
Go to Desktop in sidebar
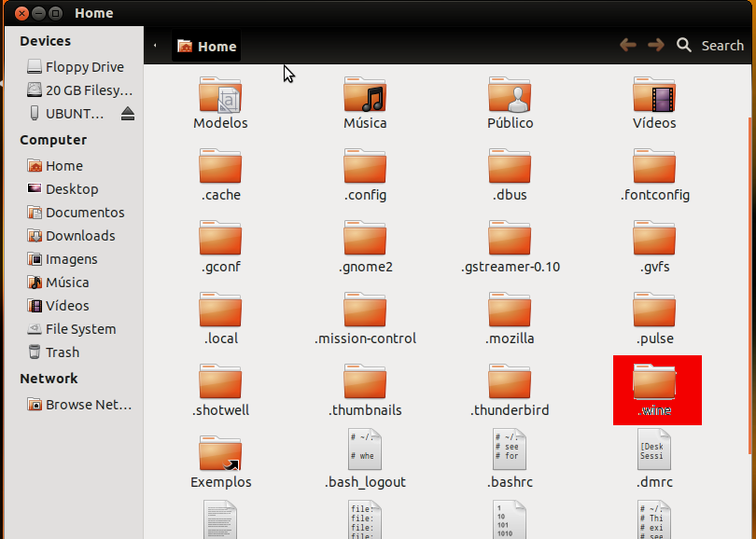coord(63,189)
